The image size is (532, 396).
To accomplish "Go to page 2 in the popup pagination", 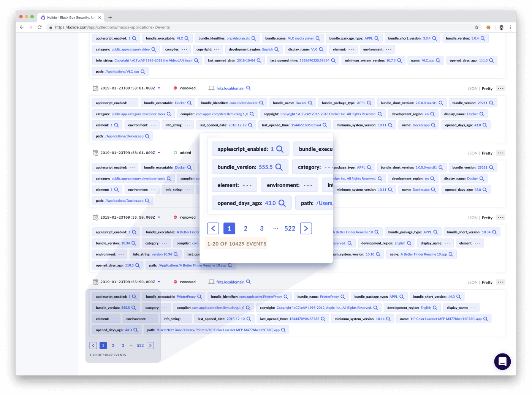I will point(245,228).
